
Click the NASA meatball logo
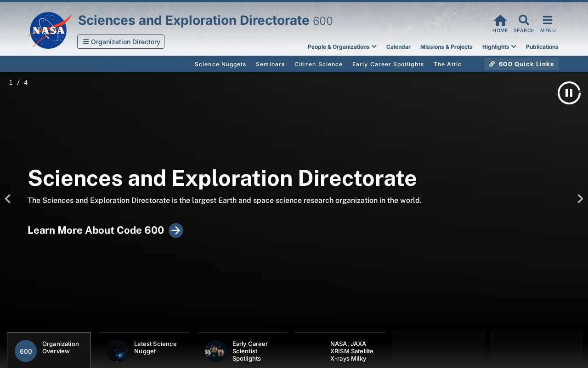pyautogui.click(x=50, y=30)
